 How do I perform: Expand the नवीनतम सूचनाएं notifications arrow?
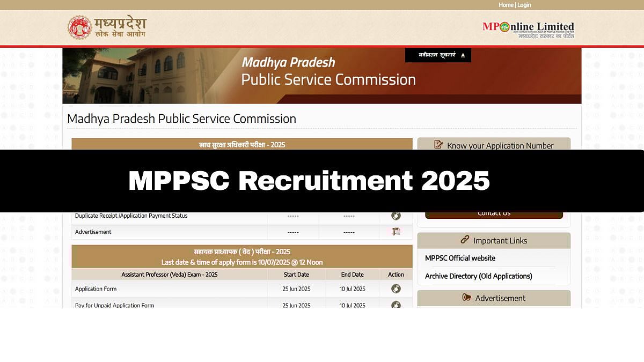tap(463, 55)
